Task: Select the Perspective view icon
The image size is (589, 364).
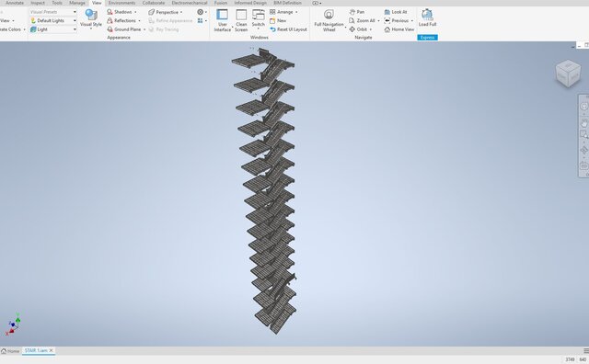Action: pyautogui.click(x=151, y=12)
